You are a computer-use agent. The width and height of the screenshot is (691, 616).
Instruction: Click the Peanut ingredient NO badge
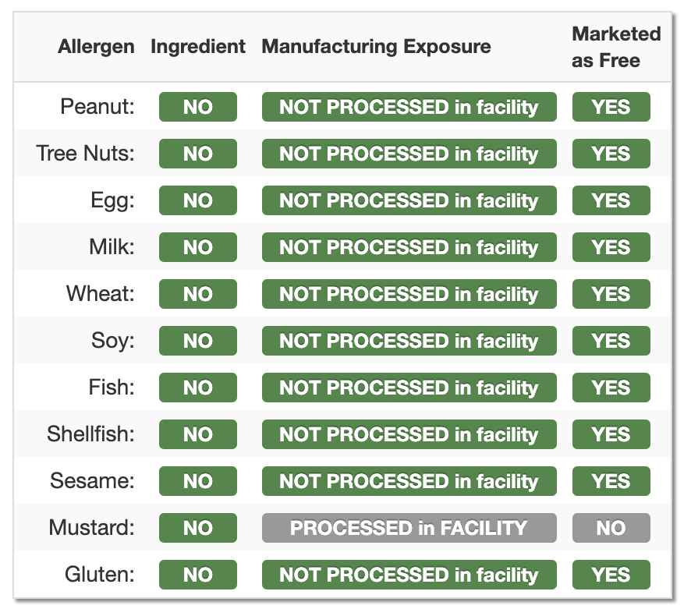[198, 107]
